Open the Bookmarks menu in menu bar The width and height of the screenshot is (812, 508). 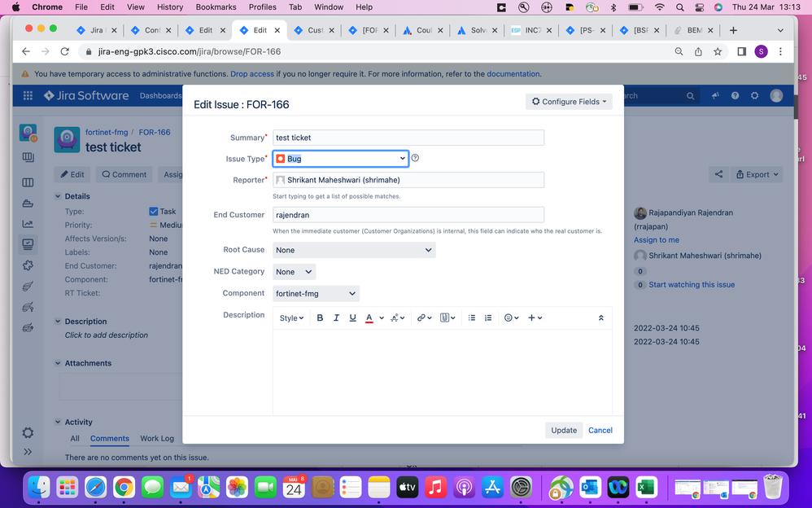coord(216,7)
